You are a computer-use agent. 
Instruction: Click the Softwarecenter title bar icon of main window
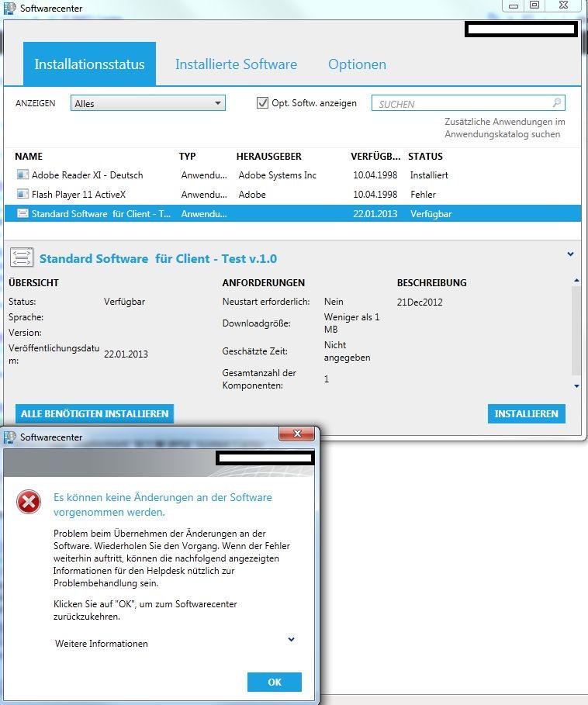coord(9,8)
